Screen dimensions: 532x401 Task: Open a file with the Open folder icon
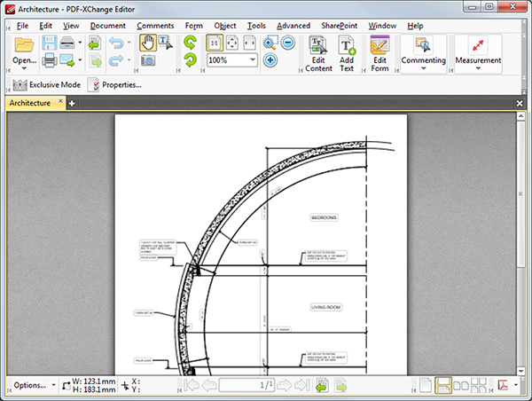pyautogui.click(x=24, y=45)
